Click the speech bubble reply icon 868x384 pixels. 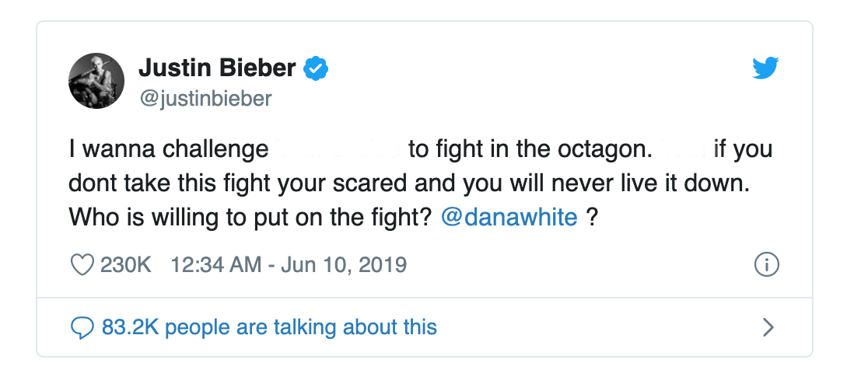(82, 327)
